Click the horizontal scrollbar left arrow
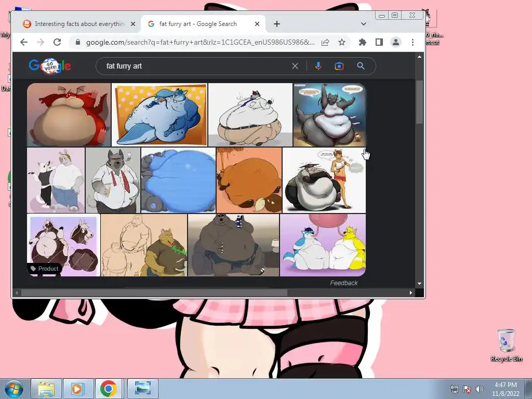Image resolution: width=532 pixels, height=399 pixels. (x=17, y=292)
